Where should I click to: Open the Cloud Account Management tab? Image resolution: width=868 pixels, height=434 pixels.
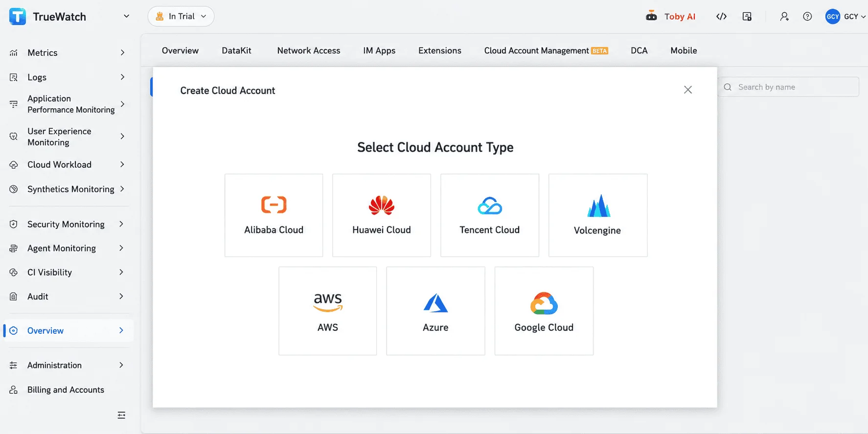(546, 51)
